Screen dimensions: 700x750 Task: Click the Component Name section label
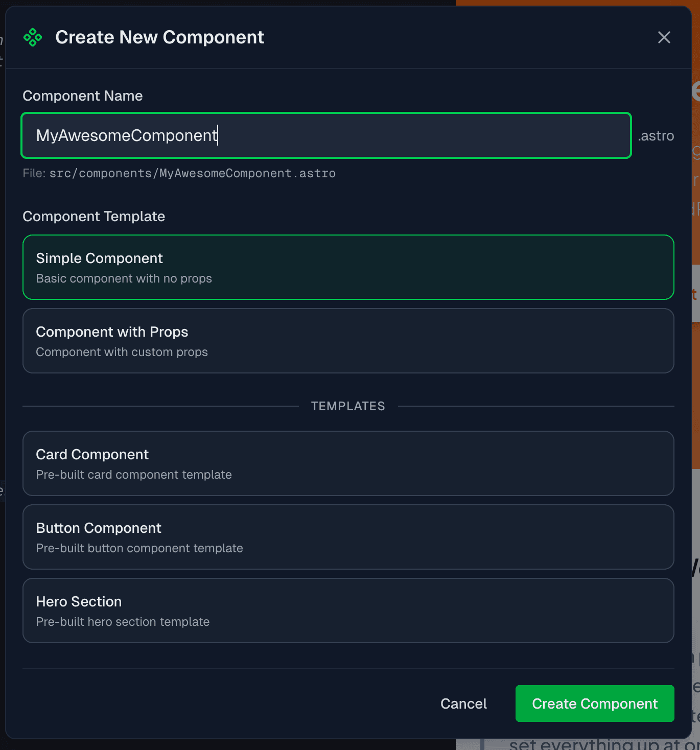(82, 96)
